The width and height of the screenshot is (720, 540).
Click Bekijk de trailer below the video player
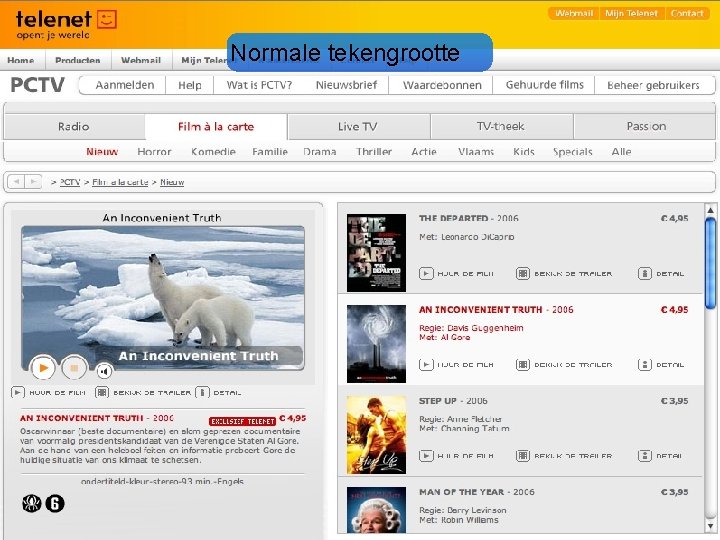tap(143, 393)
